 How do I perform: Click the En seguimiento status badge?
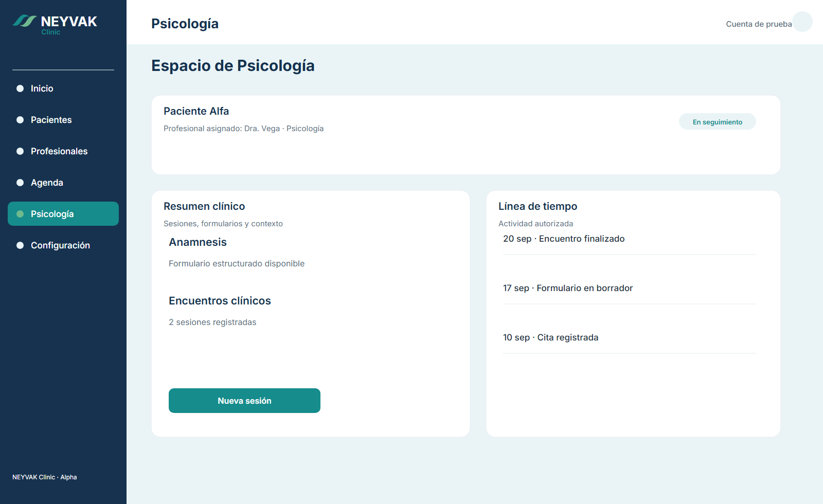click(x=718, y=122)
